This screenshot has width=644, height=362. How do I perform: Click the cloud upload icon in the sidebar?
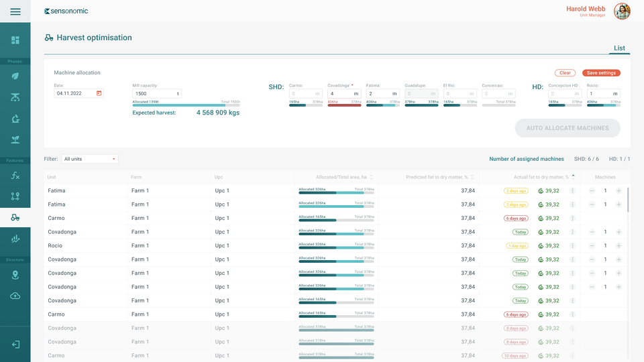point(15,296)
